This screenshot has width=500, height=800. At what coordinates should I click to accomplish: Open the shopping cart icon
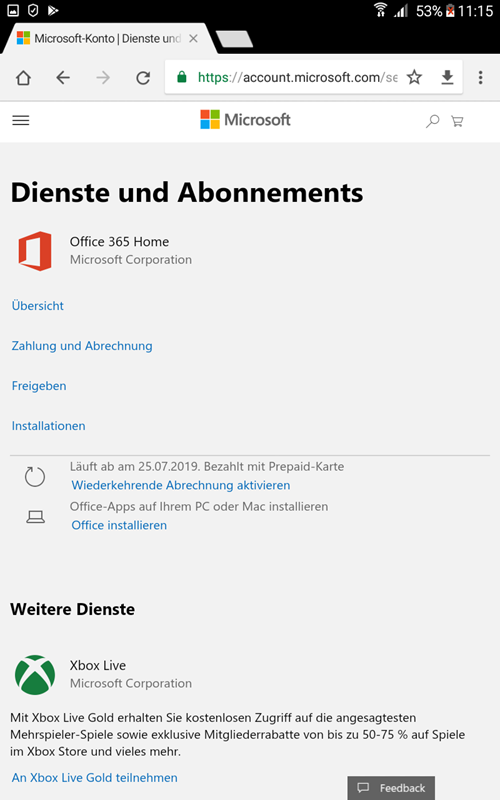457,121
